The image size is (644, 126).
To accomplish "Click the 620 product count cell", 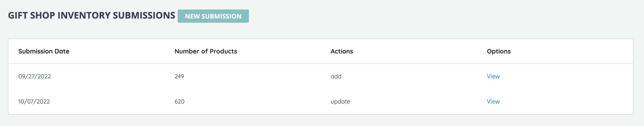I will [x=179, y=102].
